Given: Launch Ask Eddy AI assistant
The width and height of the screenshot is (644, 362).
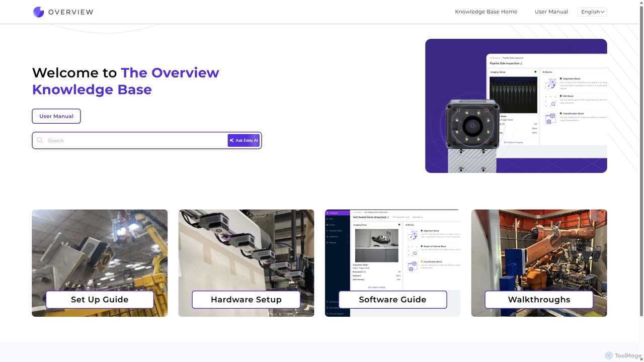Looking at the screenshot, I should point(244,141).
